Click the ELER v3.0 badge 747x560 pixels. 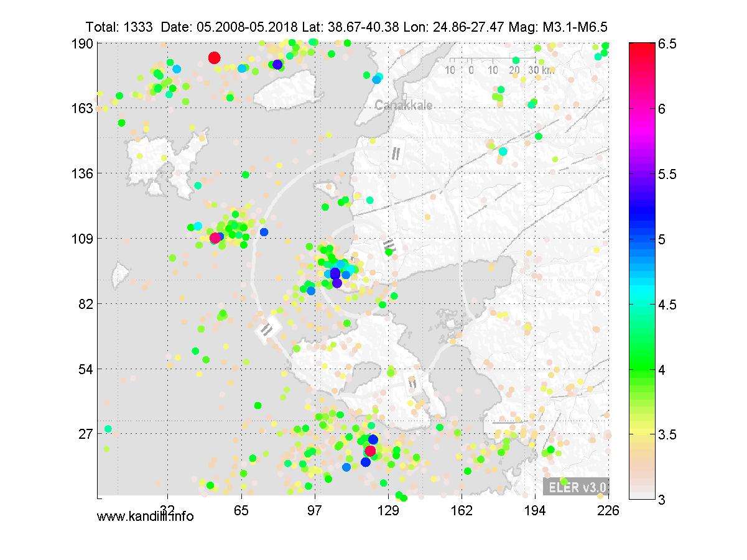coord(575,487)
